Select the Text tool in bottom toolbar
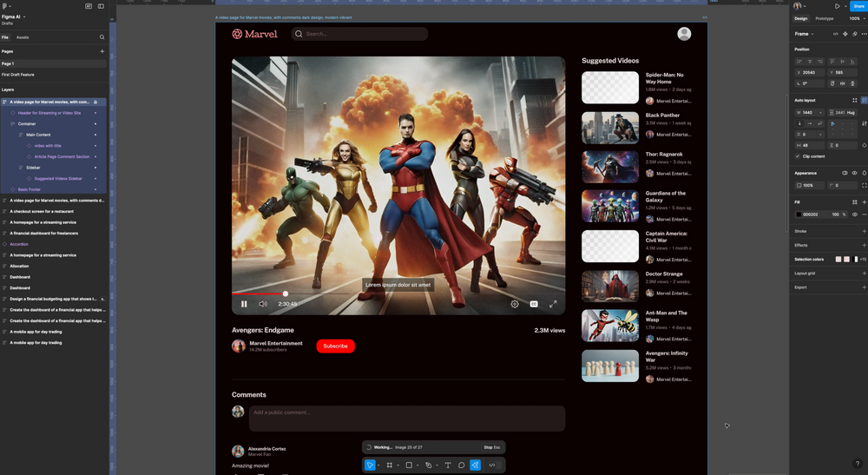Image resolution: width=868 pixels, height=475 pixels. 448,465
